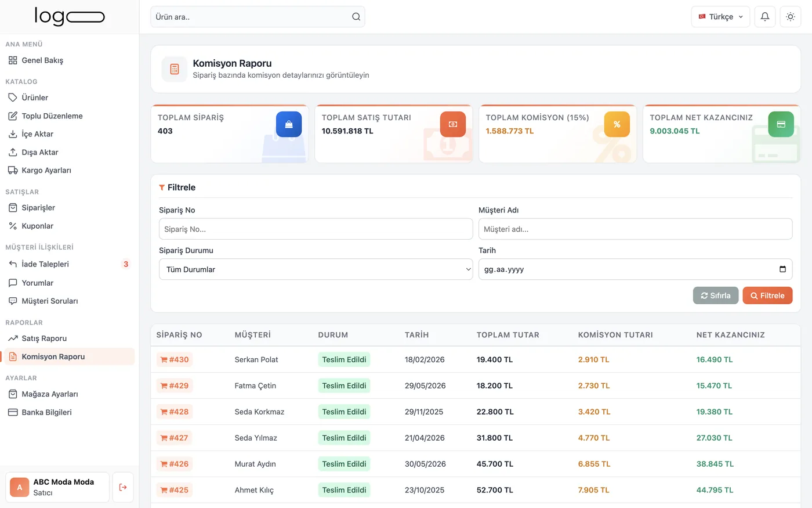Toggle the light/dark theme sun icon
812x508 pixels.
click(790, 17)
